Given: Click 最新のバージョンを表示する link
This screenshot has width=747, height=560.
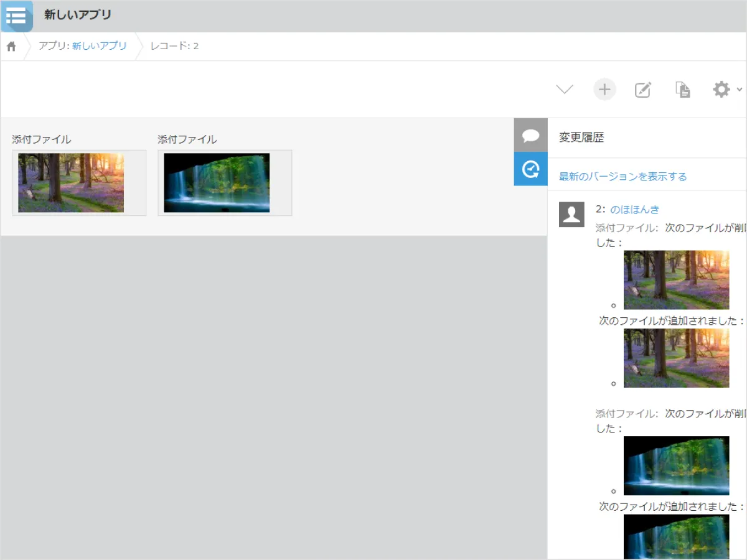Looking at the screenshot, I should click(622, 177).
